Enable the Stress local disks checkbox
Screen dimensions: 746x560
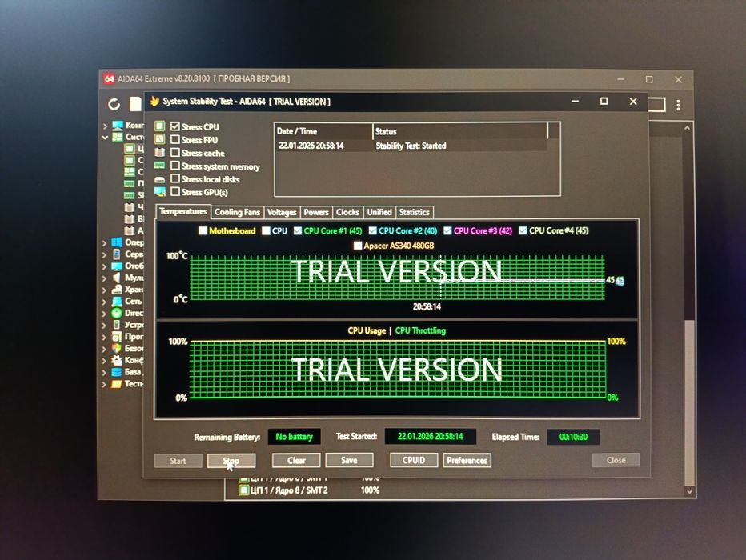[175, 178]
